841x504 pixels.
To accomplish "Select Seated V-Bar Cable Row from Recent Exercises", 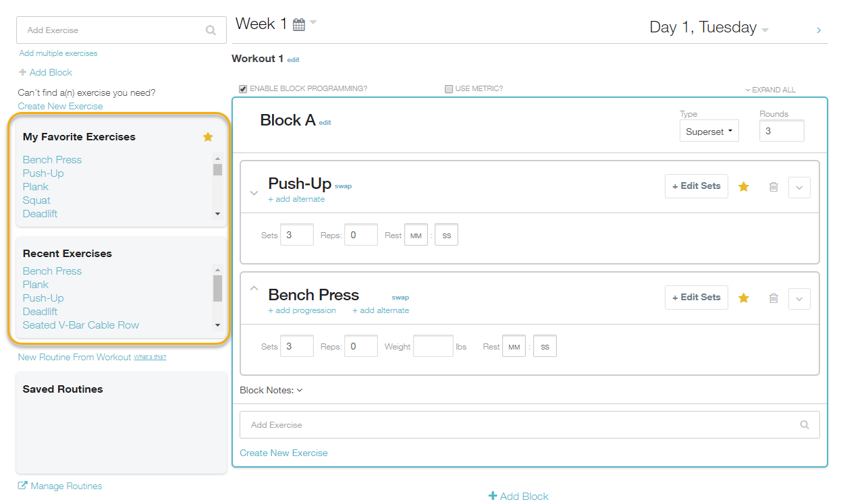I will tap(81, 325).
